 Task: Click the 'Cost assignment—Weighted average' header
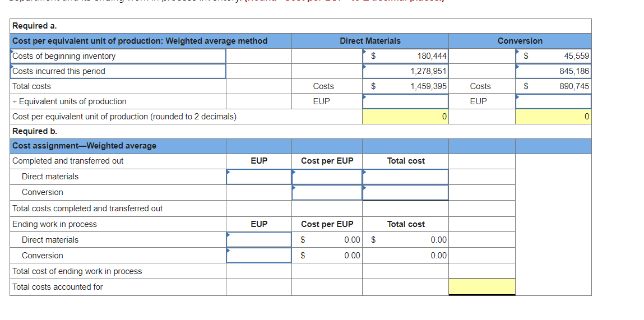pyautogui.click(x=85, y=146)
